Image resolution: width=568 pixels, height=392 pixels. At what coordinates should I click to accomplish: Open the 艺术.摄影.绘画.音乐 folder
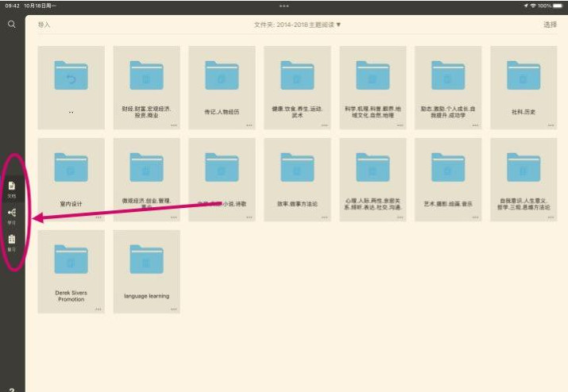(x=448, y=179)
